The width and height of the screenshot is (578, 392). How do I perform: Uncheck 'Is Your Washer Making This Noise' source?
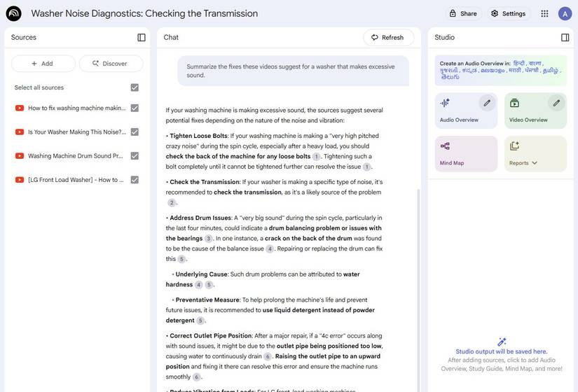coord(135,132)
